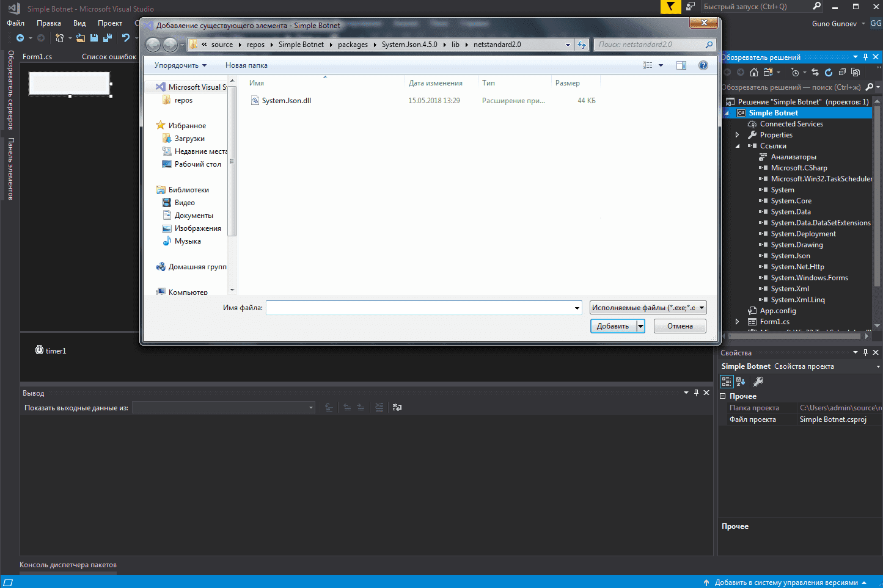Open the Упорядочить menu in the dialog

point(180,65)
